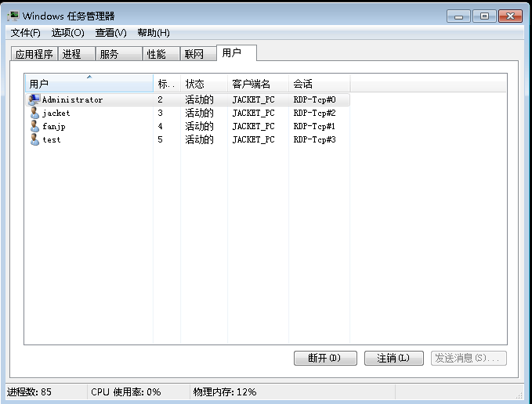The image size is (532, 404).
Task: Click 活动的 status in test row
Action: [199, 139]
